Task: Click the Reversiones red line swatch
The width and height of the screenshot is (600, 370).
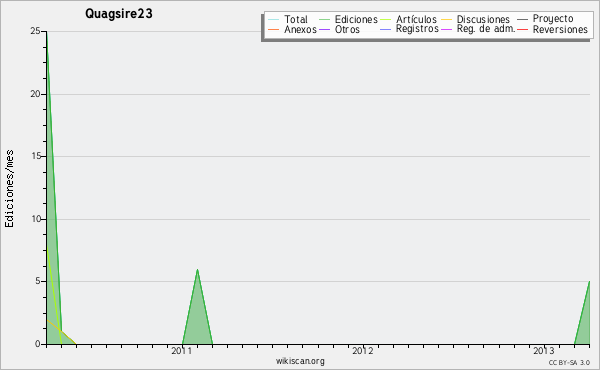Action: (523, 29)
